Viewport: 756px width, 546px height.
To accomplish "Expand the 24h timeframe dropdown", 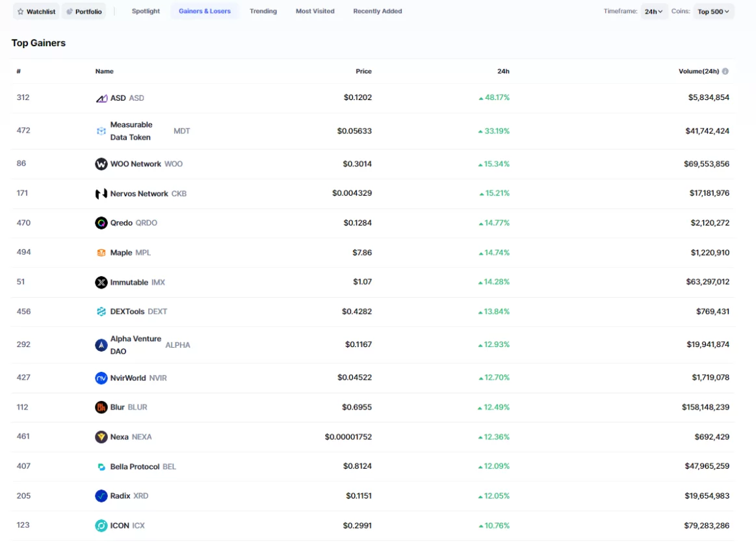I will (x=653, y=12).
